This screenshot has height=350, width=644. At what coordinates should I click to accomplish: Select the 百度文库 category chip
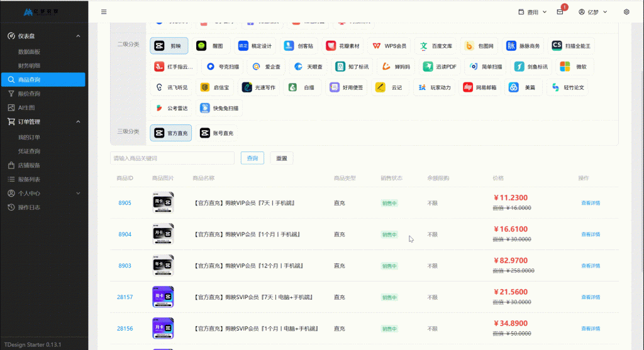point(436,46)
